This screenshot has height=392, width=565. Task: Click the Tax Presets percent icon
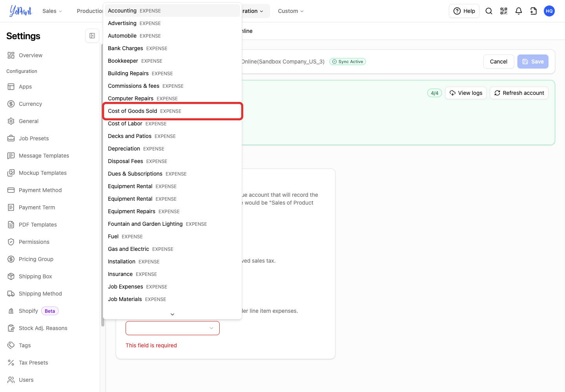(x=11, y=363)
